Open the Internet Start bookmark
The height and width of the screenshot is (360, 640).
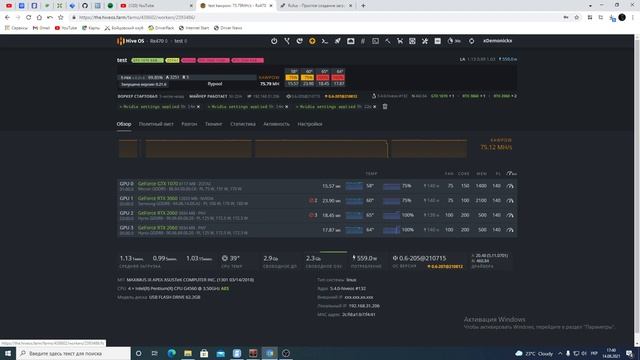[x=194, y=28]
